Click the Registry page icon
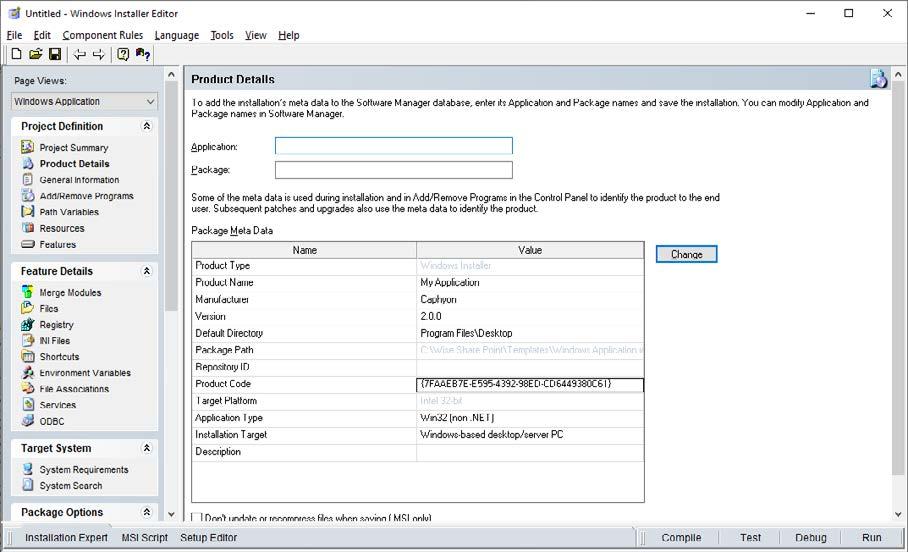The height and width of the screenshot is (552, 908). (27, 324)
